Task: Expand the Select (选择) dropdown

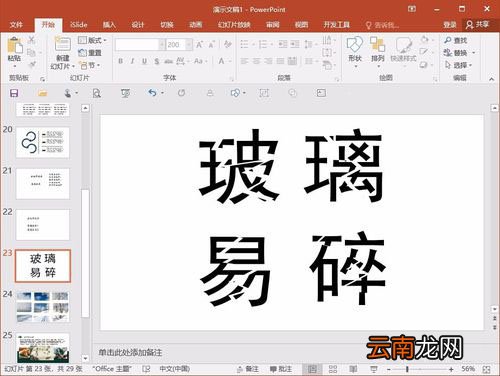Action: 471,65
